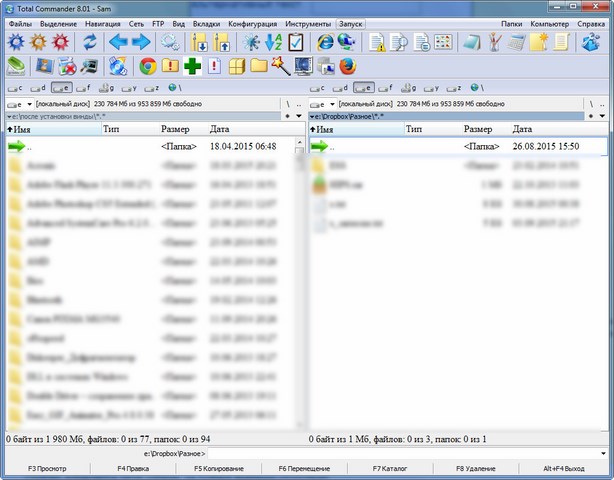Click the green scanner device icon
Screen dimensions: 614x480
pos(16,66)
